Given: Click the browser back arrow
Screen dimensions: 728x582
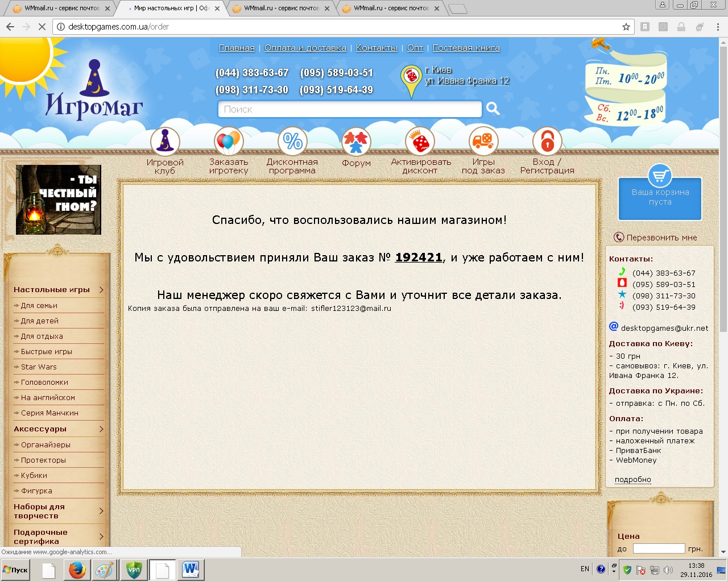Looking at the screenshot, I should [x=10, y=27].
